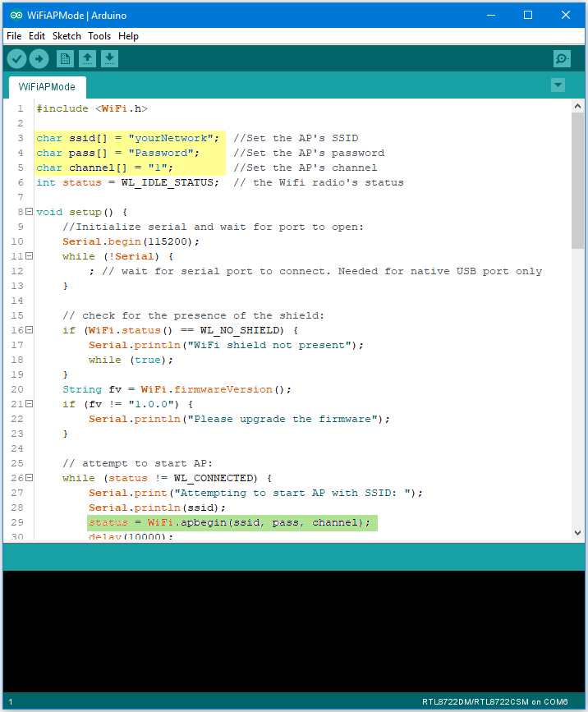This screenshot has height=712, width=588.
Task: Click "Please upgrade the firmware" string
Action: (283, 419)
